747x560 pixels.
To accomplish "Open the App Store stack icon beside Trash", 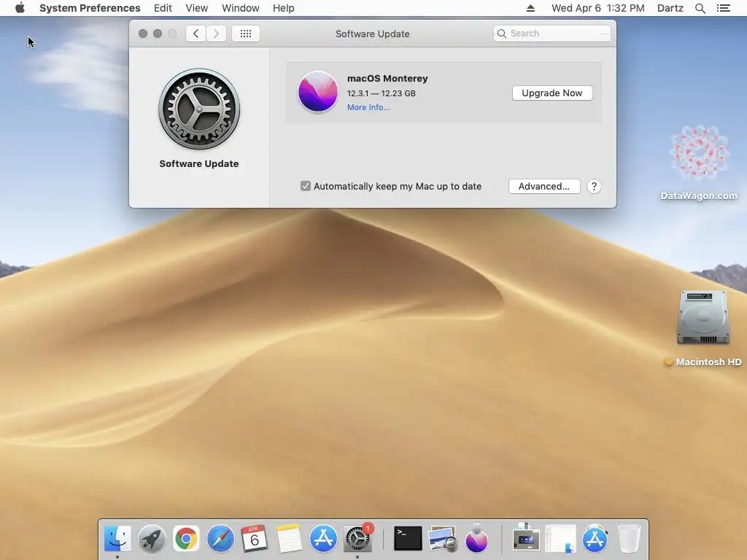I will (x=595, y=539).
